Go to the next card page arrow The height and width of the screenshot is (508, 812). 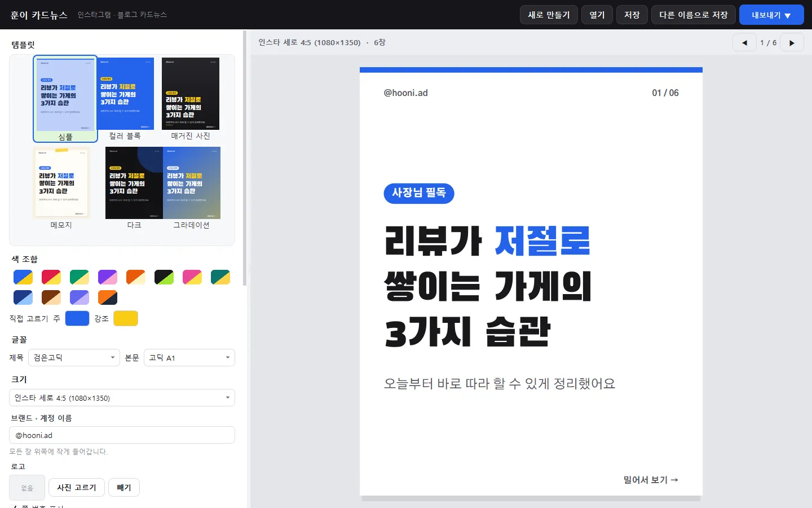pyautogui.click(x=792, y=42)
